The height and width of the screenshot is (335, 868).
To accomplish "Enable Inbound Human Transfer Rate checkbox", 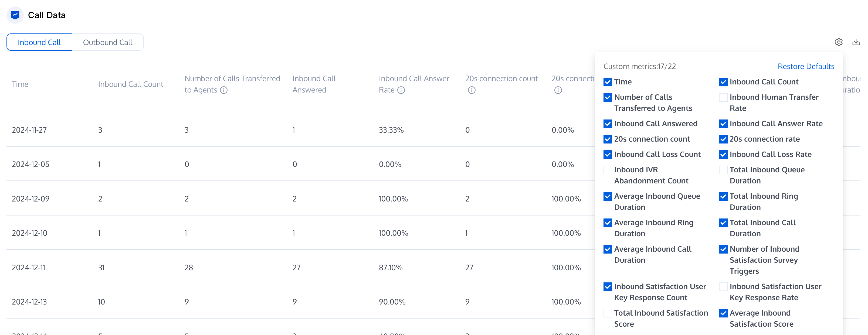I will (x=723, y=97).
